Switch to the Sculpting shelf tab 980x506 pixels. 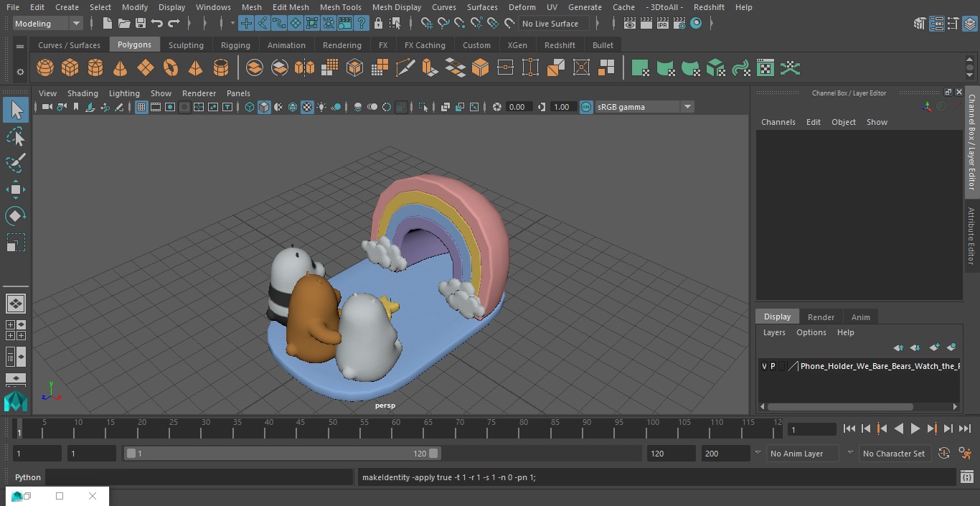coord(186,45)
